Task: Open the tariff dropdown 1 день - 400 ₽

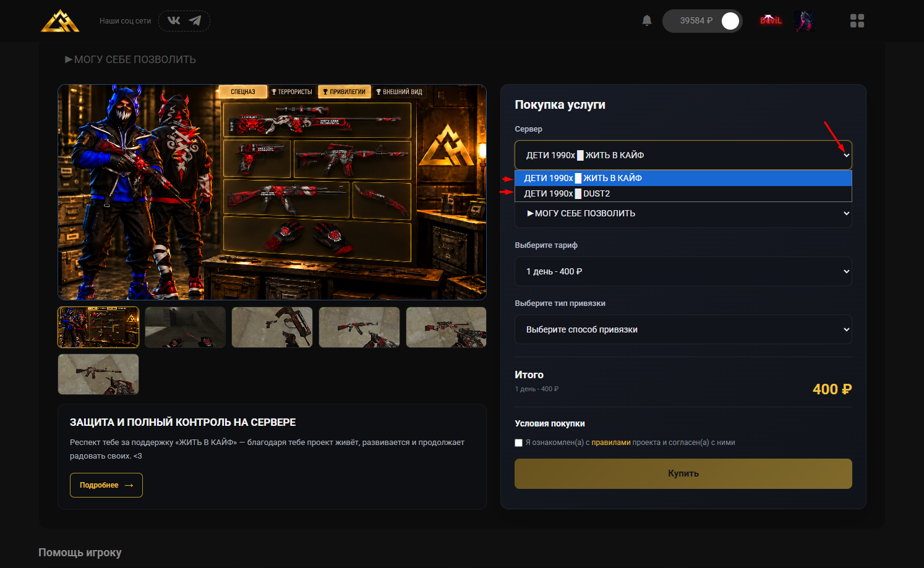Action: tap(683, 271)
